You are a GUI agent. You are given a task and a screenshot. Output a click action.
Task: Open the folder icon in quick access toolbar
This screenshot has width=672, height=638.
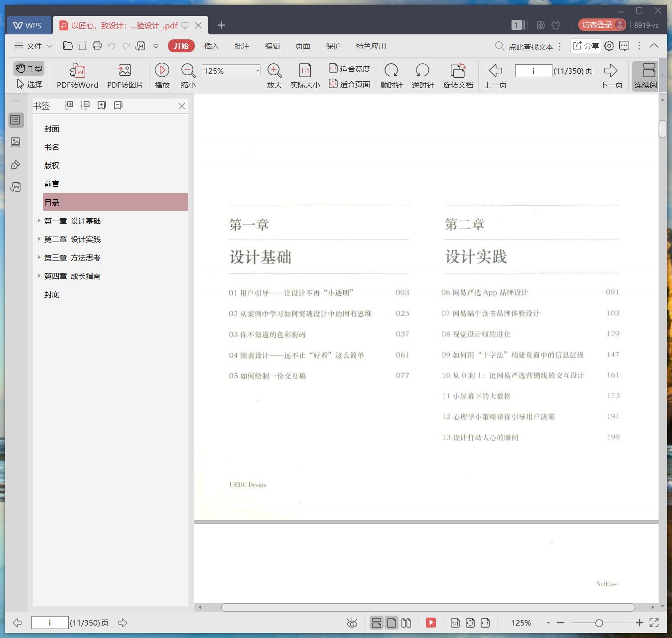[x=68, y=46]
